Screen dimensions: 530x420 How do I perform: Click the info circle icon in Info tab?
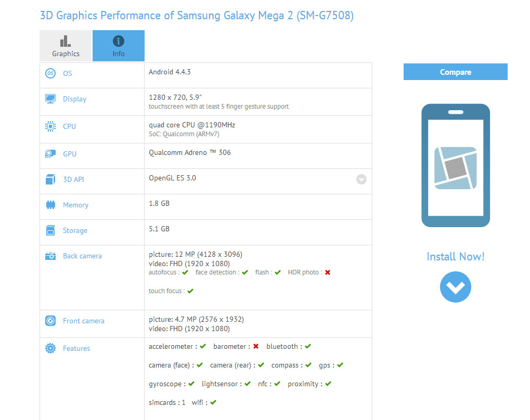pyautogui.click(x=118, y=41)
